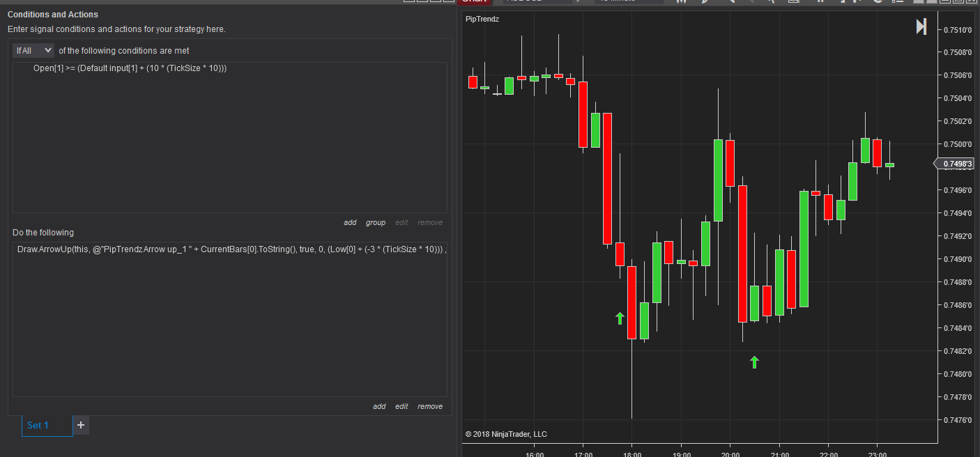
Task: Switch to the Set 1 tab
Action: click(47, 425)
